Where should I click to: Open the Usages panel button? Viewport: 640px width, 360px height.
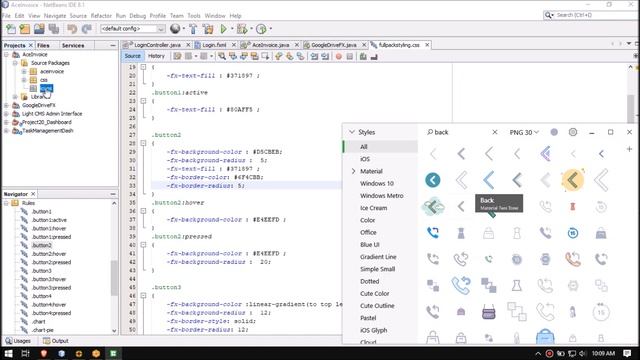tap(18, 341)
